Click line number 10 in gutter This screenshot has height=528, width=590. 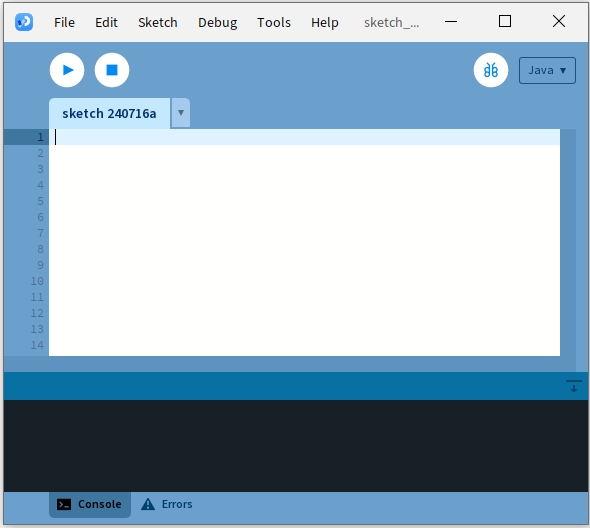tap(37, 281)
